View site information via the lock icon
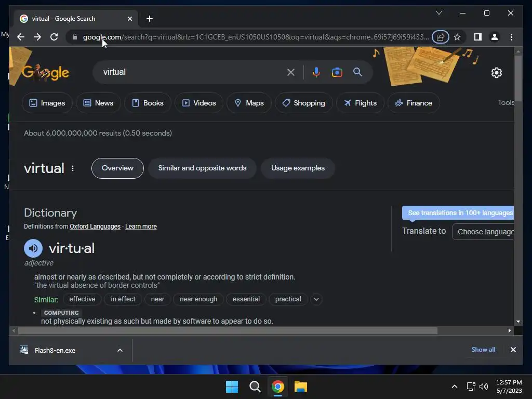Screen dimensions: 532x399 click(75, 37)
